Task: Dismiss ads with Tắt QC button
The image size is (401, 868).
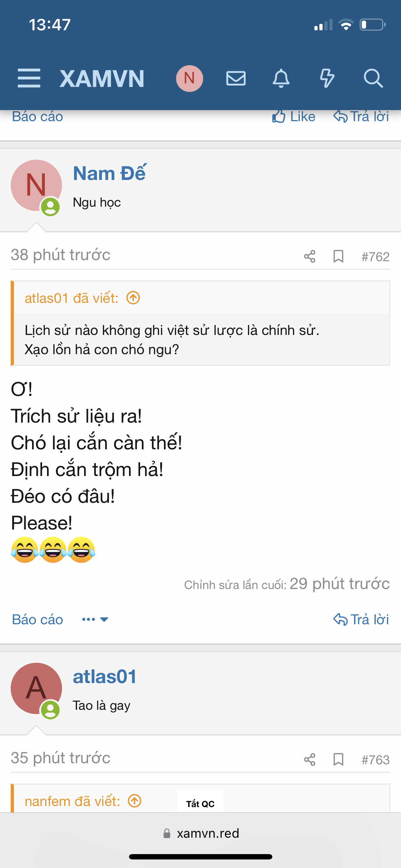Action: click(x=200, y=804)
